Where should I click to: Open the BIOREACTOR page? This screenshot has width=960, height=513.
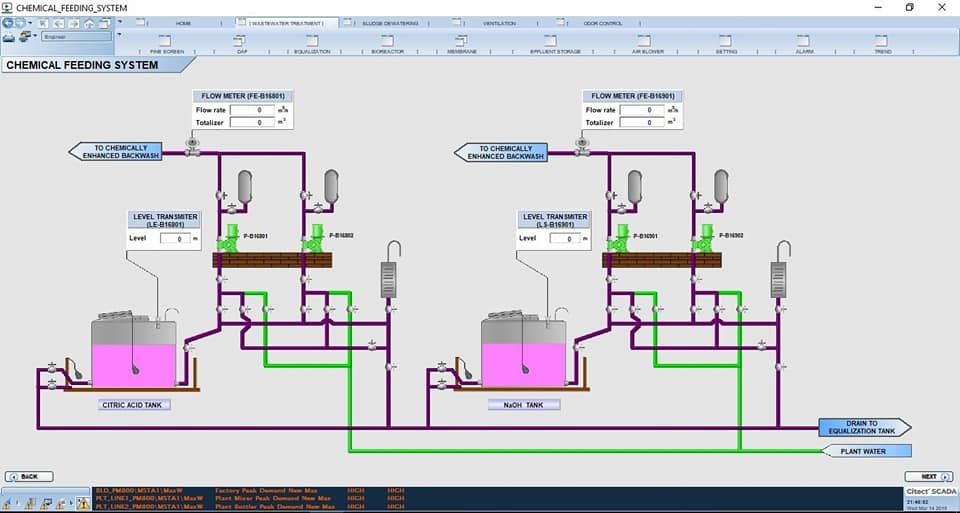387,44
